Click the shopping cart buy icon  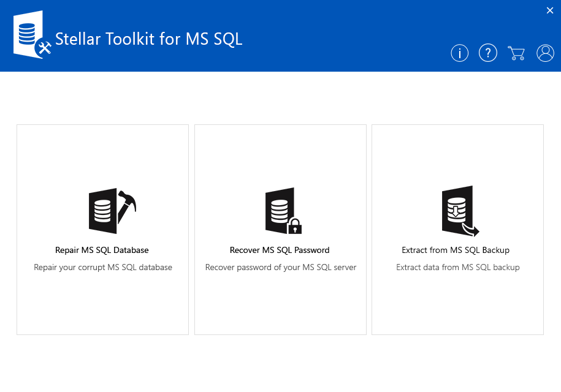point(516,53)
